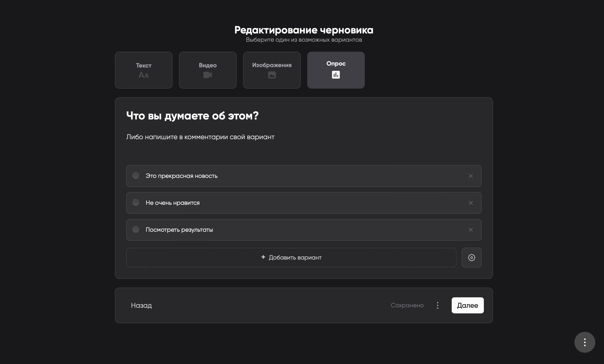Open poll settings gear icon
This screenshot has width=604, height=364.
coord(471,257)
